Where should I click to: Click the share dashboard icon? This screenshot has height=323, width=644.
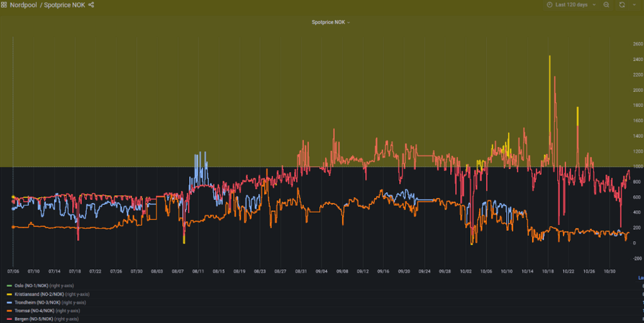point(91,5)
